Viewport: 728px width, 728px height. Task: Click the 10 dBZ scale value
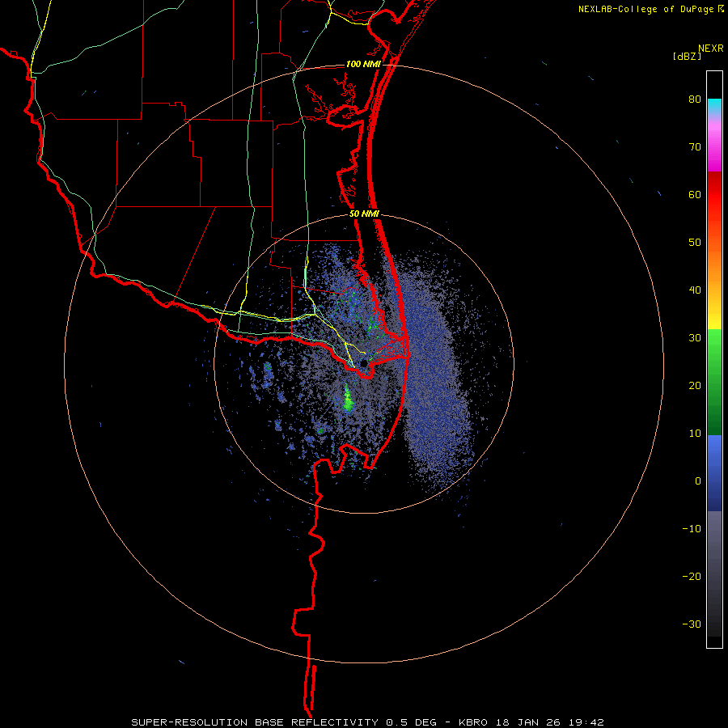(x=695, y=434)
